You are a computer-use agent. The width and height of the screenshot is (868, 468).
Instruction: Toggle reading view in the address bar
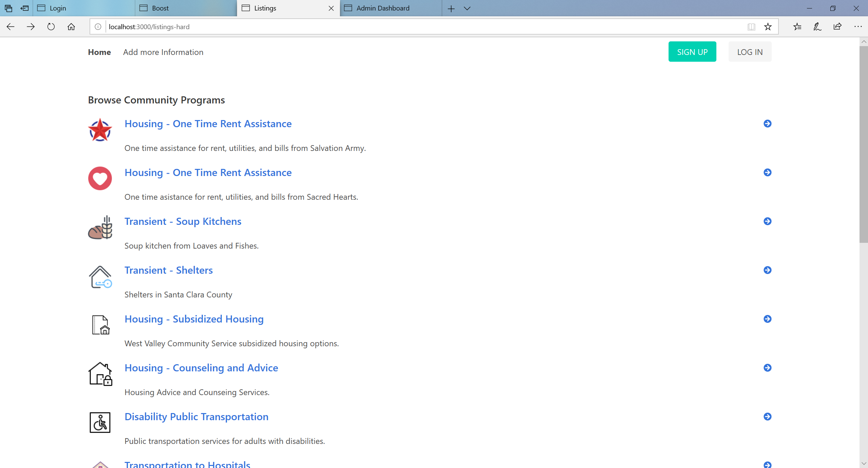point(751,27)
